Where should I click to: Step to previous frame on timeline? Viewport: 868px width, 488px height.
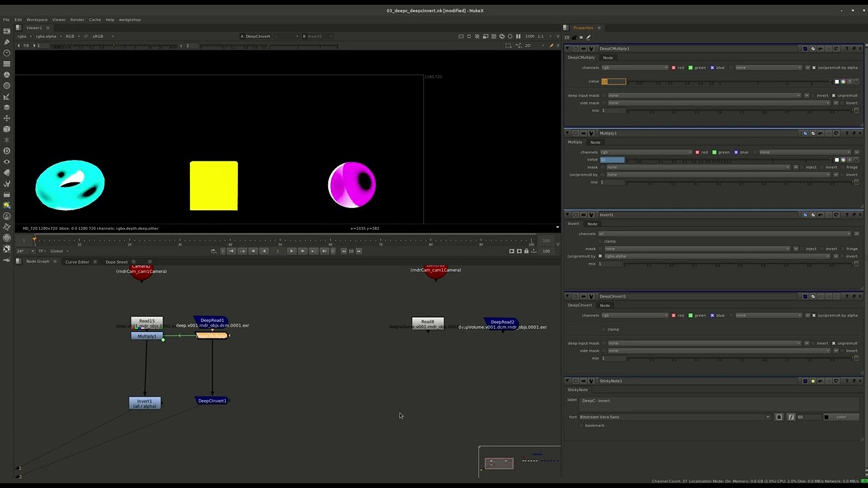pos(254,251)
